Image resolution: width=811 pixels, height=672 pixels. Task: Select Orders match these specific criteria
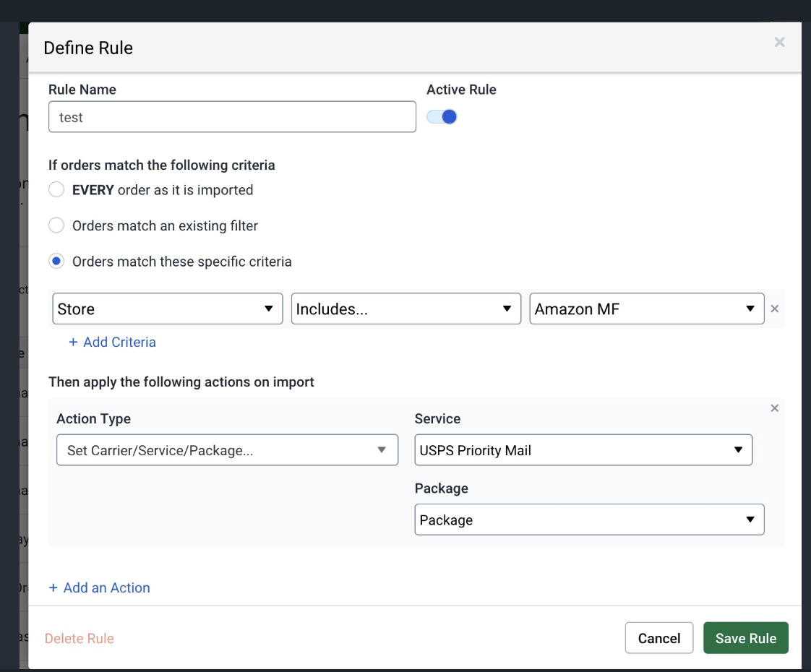click(56, 262)
